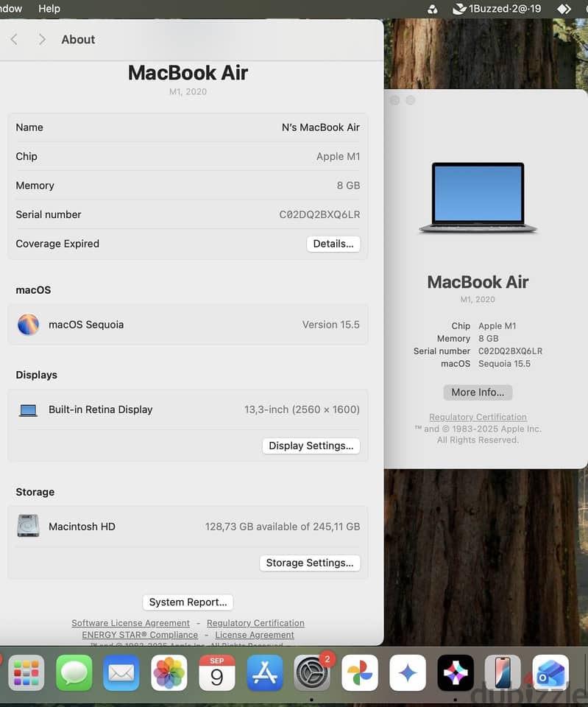Open Storage Settings...

[x=310, y=563]
